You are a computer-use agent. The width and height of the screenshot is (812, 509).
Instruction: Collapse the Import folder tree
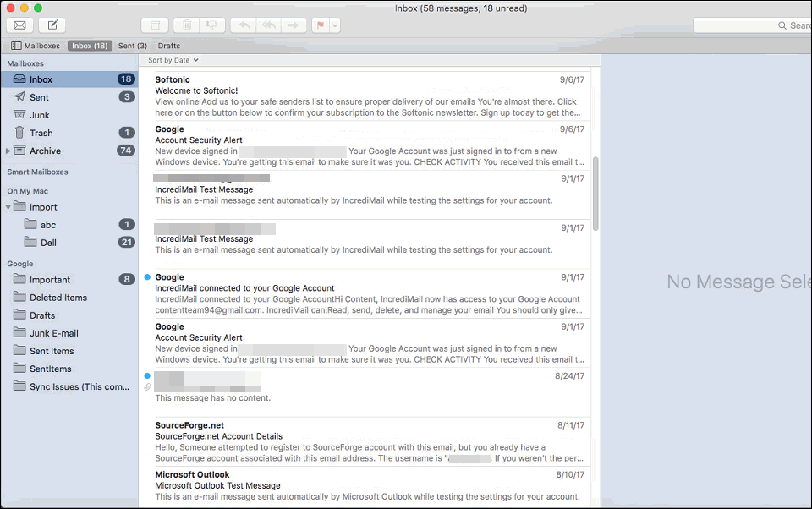[8, 206]
